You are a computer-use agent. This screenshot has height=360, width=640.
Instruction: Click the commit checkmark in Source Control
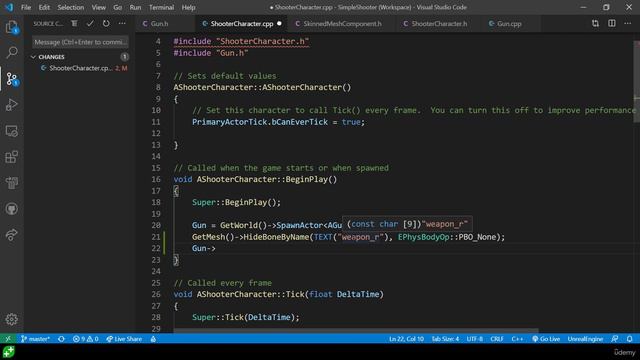90,24
